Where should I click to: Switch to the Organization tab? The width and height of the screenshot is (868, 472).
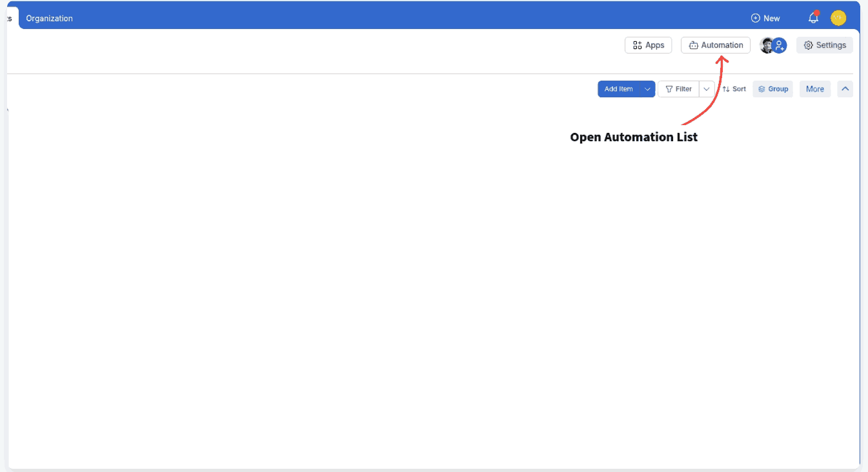pyautogui.click(x=49, y=18)
